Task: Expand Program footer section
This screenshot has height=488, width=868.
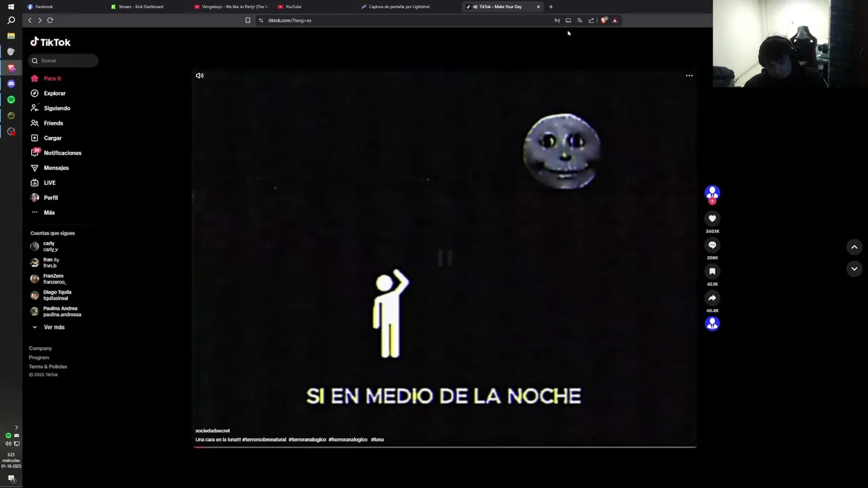Action: (39, 357)
